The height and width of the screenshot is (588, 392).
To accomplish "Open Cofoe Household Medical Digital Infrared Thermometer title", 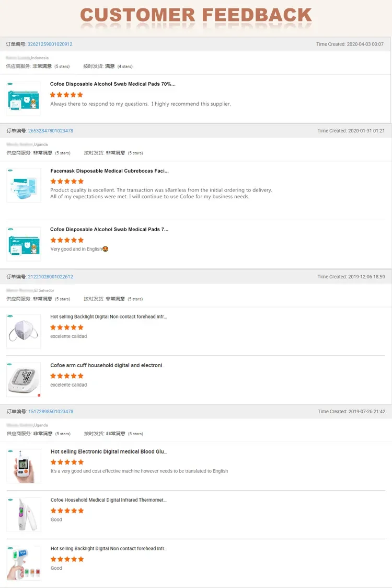I will click(108, 500).
